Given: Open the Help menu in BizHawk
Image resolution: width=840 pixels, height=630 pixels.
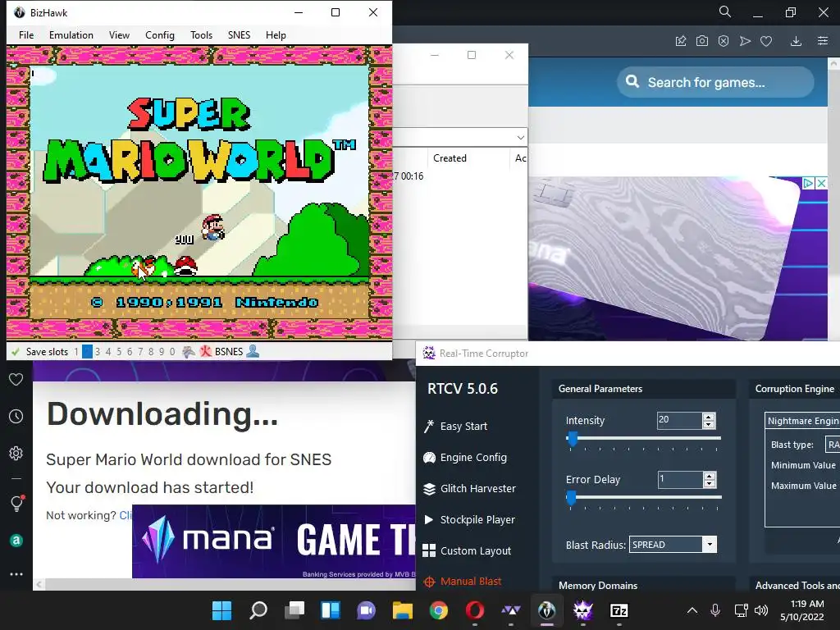Looking at the screenshot, I should pos(276,34).
